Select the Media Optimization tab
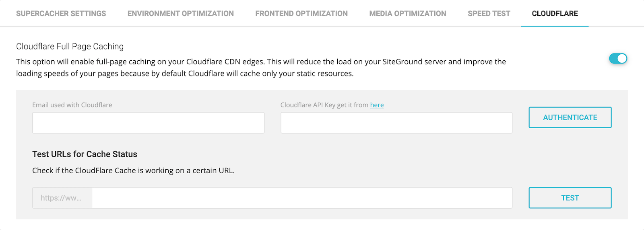This screenshot has width=644, height=230. pos(407,14)
